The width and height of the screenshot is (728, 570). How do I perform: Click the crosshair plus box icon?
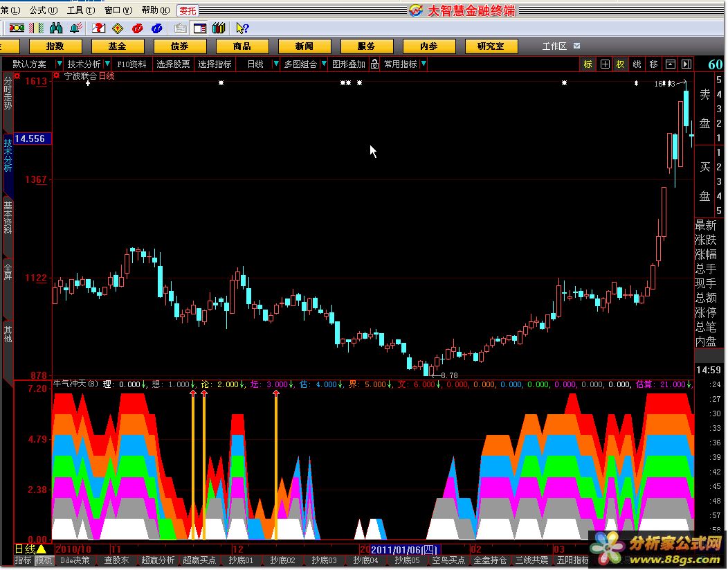[x=605, y=64]
